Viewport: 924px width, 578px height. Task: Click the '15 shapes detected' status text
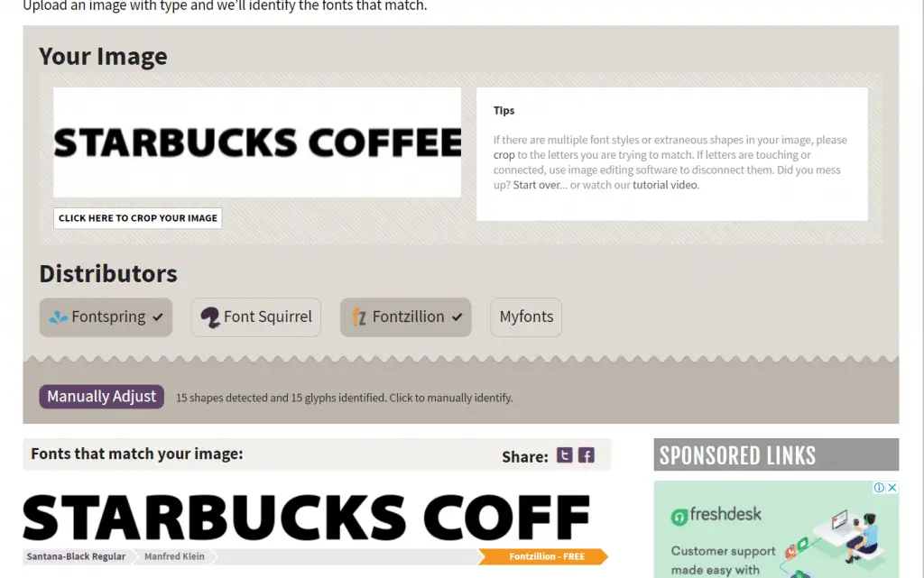344,398
